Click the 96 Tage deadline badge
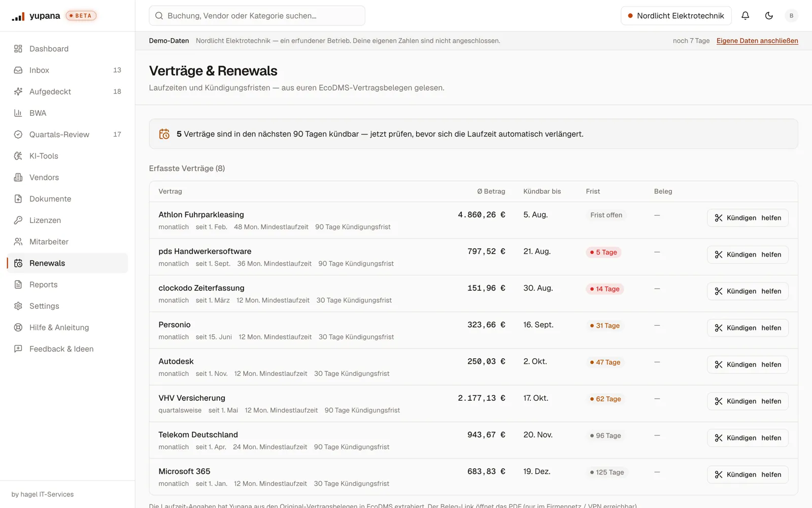 coord(605,436)
